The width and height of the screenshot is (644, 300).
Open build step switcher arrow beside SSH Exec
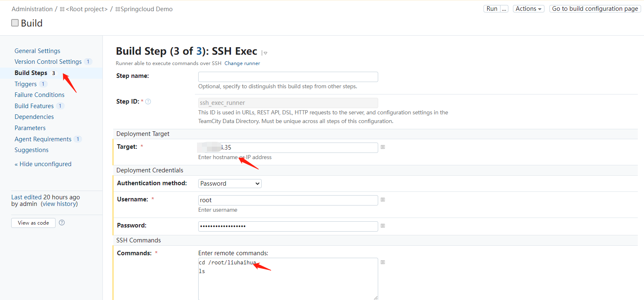265,53
